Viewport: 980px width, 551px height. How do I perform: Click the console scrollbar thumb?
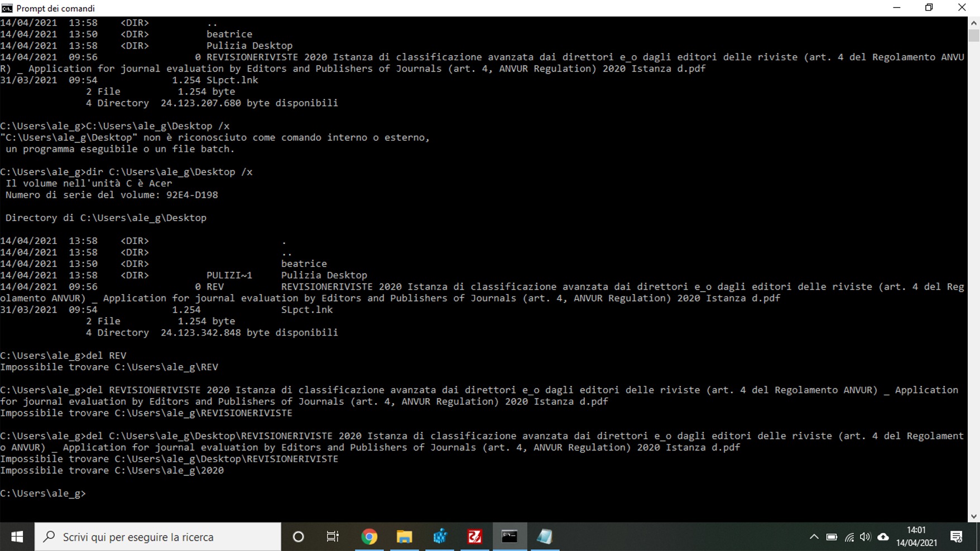point(974,35)
